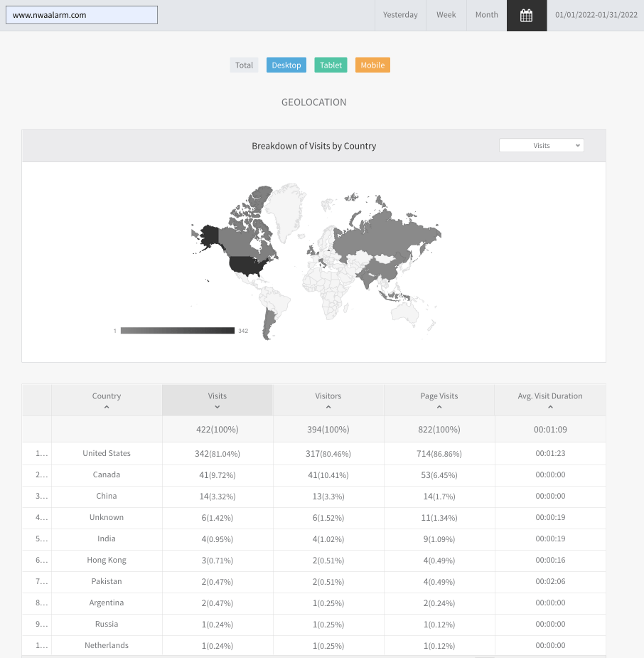Image resolution: width=644 pixels, height=658 pixels.
Task: Select the Month period button
Action: pyautogui.click(x=487, y=15)
